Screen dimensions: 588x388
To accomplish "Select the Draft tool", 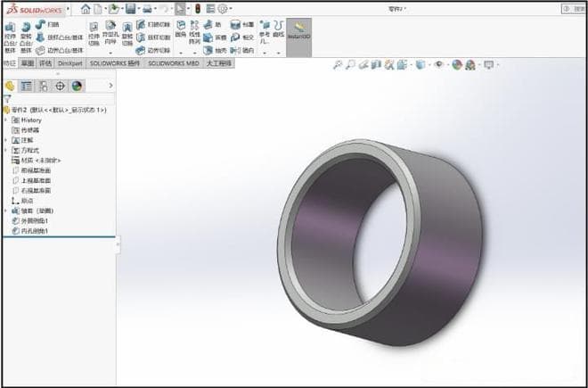I will [215, 37].
